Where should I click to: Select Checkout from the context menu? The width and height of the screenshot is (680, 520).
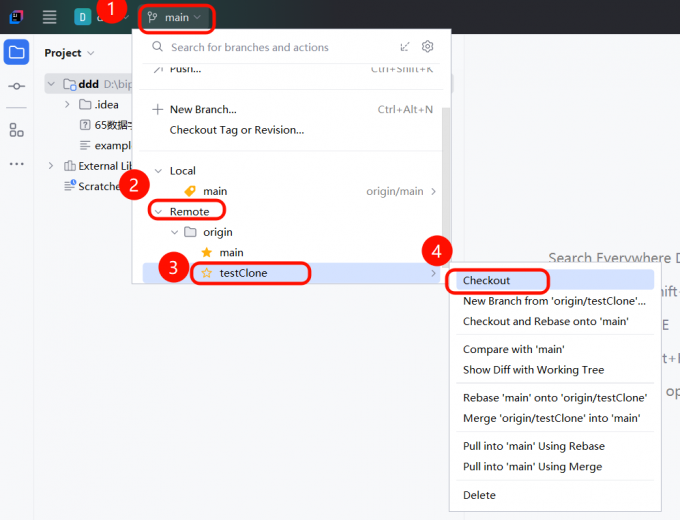coord(486,281)
